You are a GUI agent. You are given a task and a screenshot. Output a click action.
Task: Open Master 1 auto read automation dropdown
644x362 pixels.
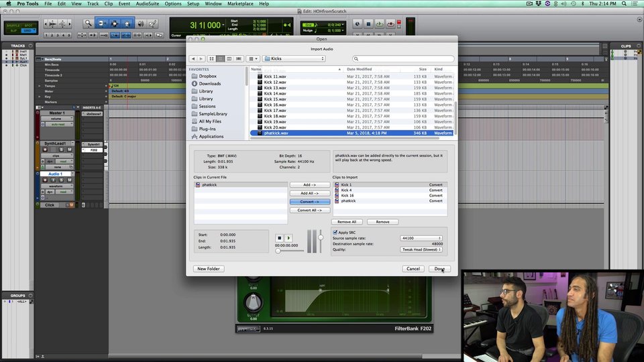tap(59, 124)
